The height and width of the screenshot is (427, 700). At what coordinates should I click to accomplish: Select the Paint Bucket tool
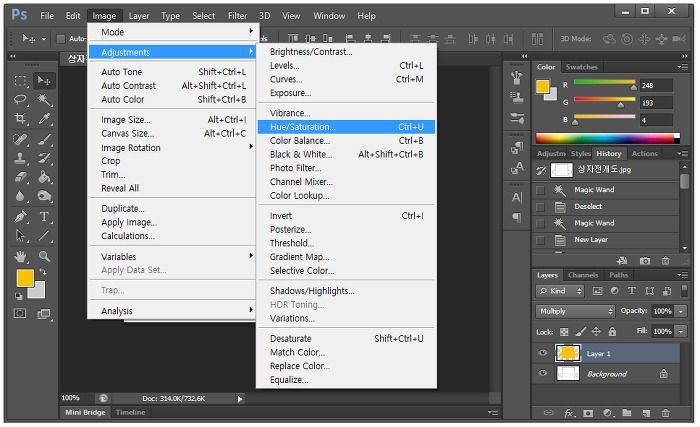coord(44,177)
